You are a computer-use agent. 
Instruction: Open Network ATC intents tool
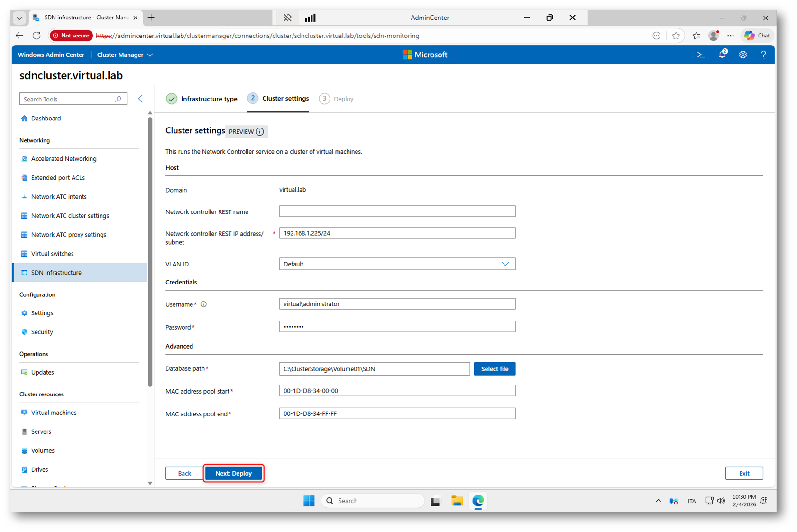[x=59, y=197]
